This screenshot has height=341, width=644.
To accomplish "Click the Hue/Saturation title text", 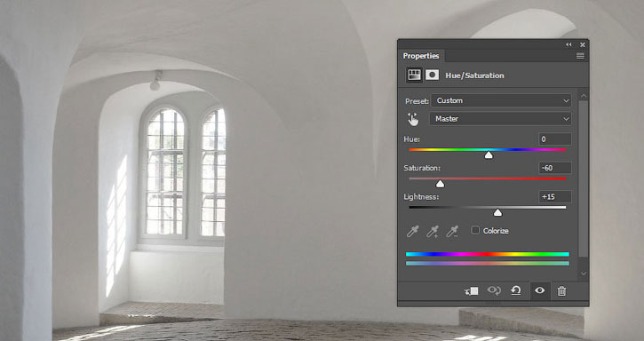I will point(474,75).
